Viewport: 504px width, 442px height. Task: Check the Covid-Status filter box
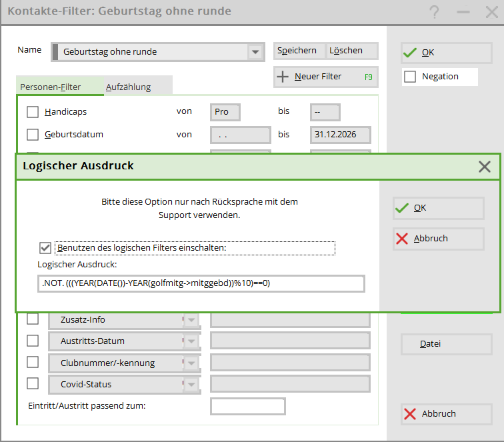pos(33,384)
